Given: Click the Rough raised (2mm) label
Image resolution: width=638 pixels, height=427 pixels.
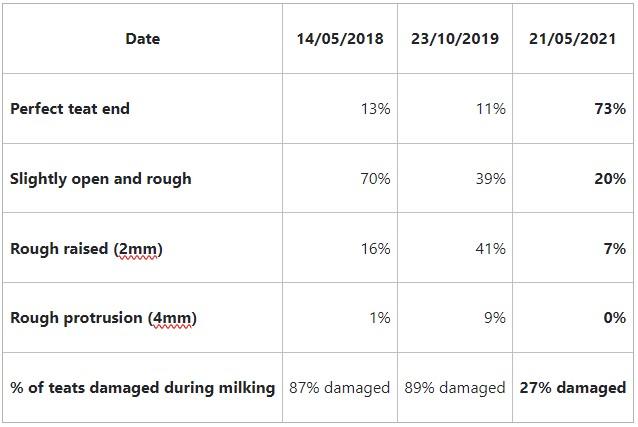Looking at the screenshot, I should [x=86, y=249].
